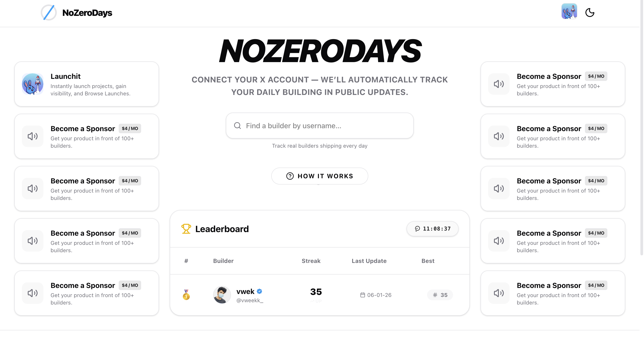Click the Streak column header
The height and width of the screenshot is (361, 644).
(x=311, y=261)
